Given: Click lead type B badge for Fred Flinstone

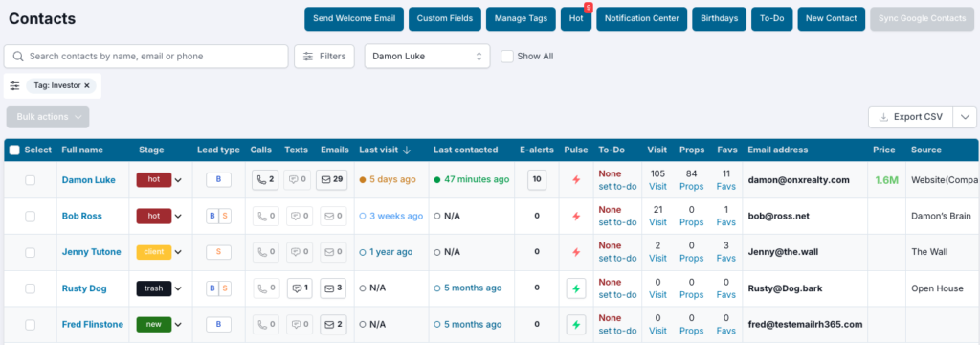Looking at the screenshot, I should pyautogui.click(x=218, y=324).
